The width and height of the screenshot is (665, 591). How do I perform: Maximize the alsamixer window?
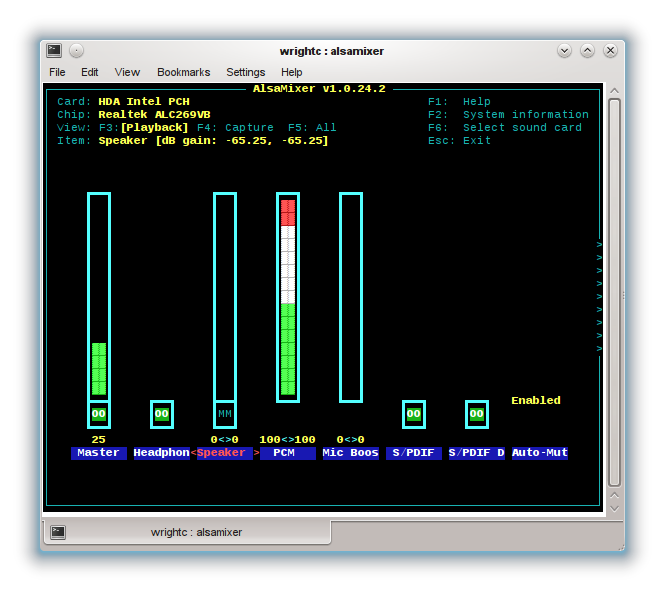coord(587,51)
